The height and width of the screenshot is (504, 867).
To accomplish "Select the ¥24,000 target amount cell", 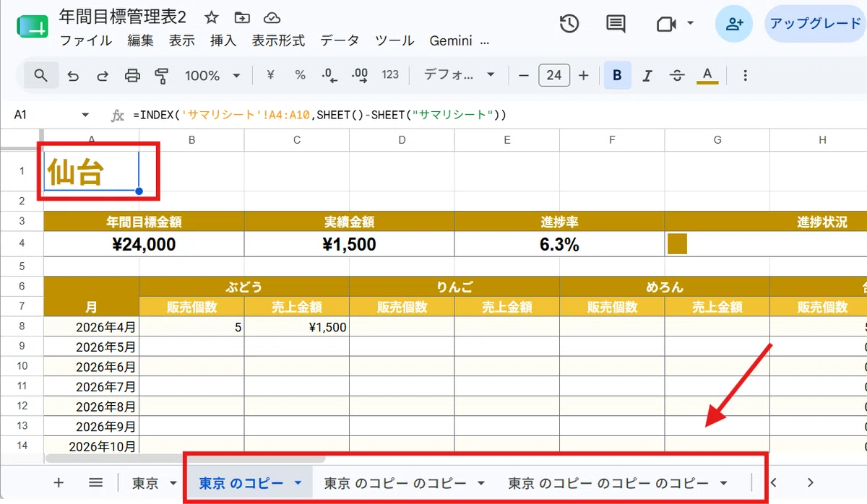I will (x=144, y=244).
